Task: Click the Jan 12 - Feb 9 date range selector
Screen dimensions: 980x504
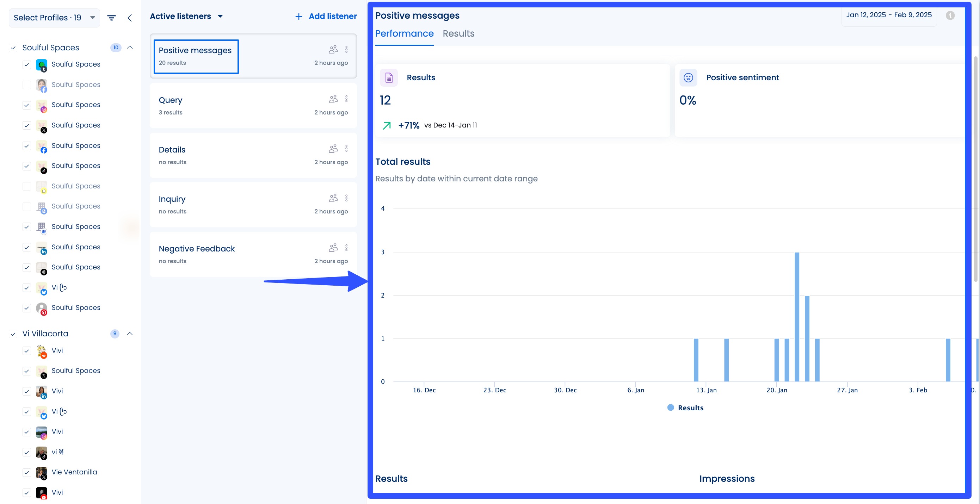Action: (x=889, y=15)
